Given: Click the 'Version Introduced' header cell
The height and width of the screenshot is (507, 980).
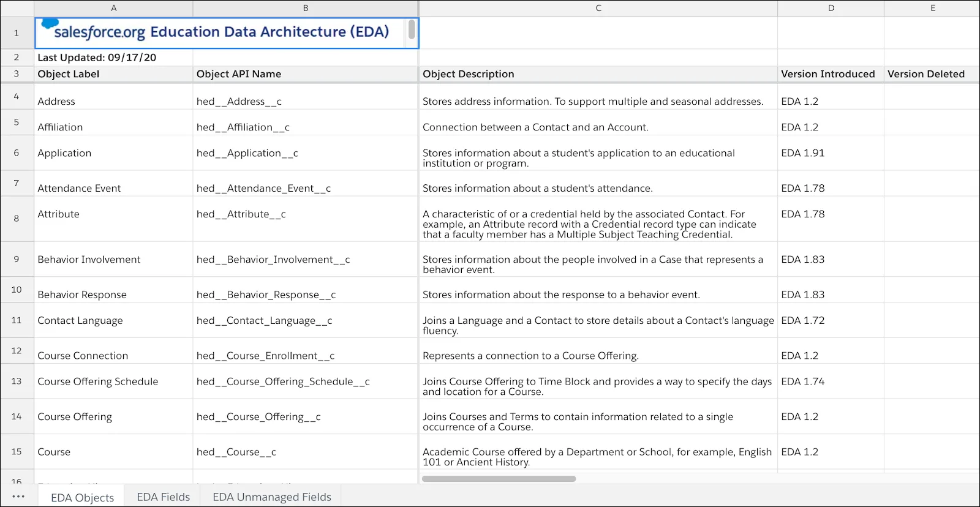Looking at the screenshot, I should click(x=831, y=74).
